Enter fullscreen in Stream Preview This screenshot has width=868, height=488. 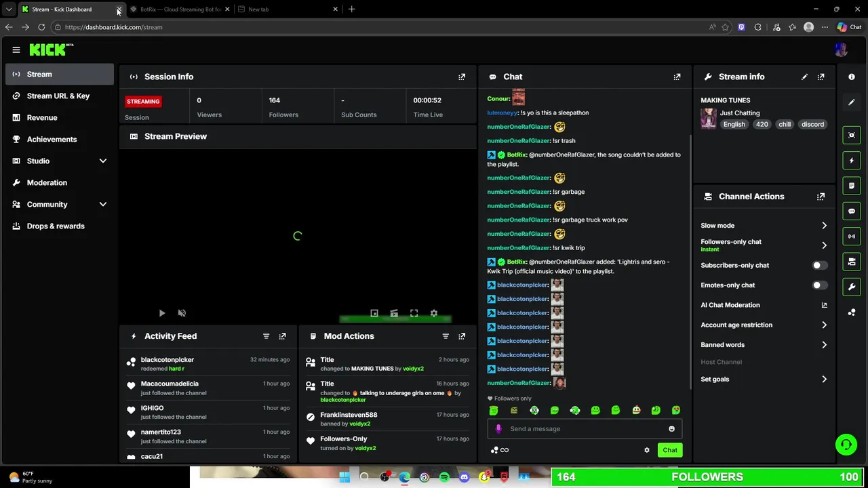point(414,313)
